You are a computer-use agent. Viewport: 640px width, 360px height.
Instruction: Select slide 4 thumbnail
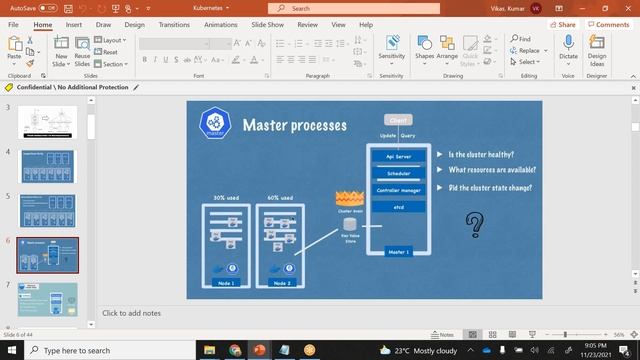point(48,166)
